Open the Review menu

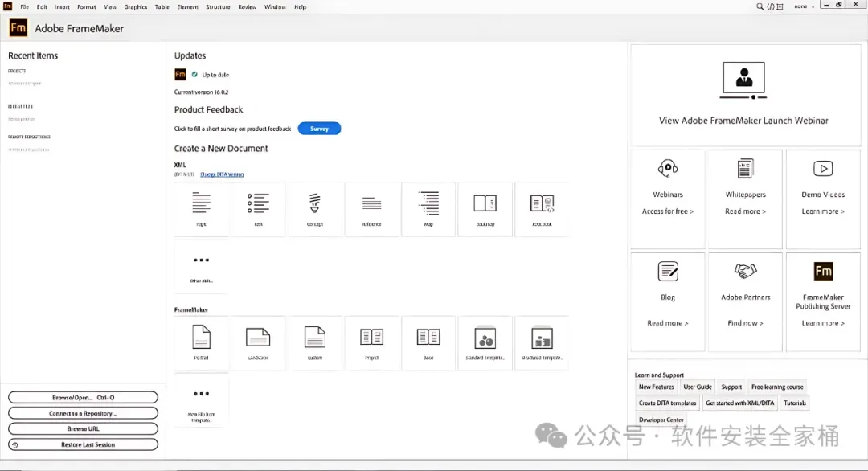point(248,7)
